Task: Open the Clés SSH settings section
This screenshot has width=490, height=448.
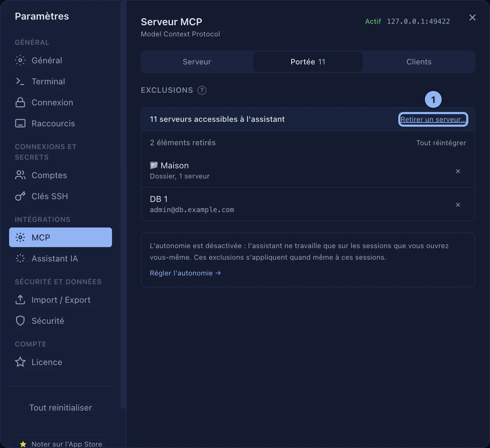Action: (61, 196)
